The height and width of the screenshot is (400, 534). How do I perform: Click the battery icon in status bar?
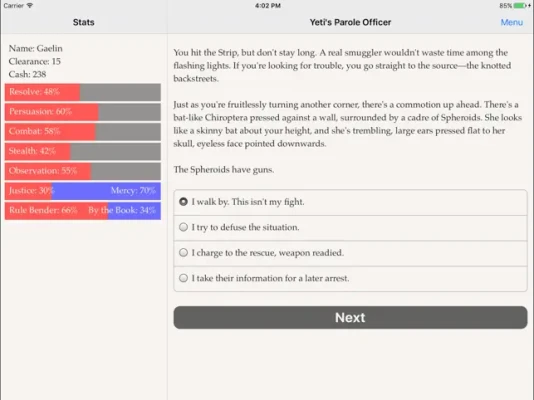[x=521, y=5]
